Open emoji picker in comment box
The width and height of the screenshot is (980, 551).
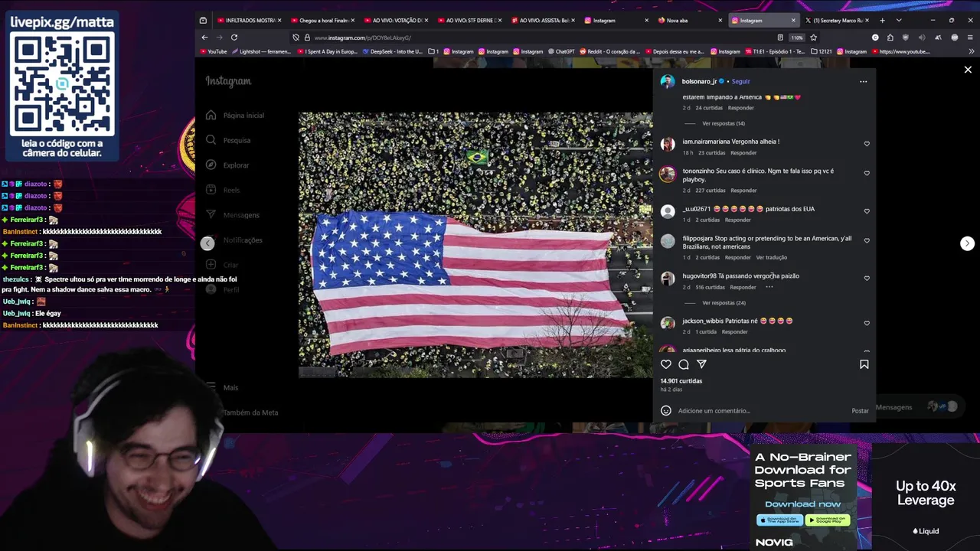[x=666, y=410]
